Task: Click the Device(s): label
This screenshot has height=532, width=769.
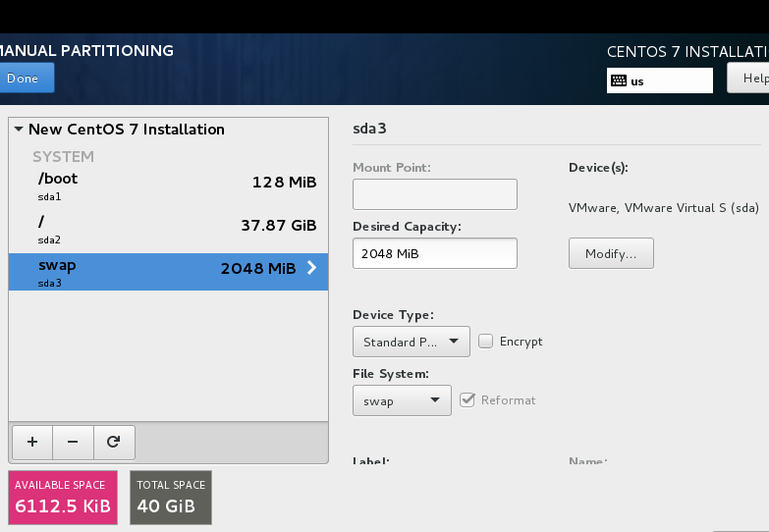Action: tap(598, 168)
